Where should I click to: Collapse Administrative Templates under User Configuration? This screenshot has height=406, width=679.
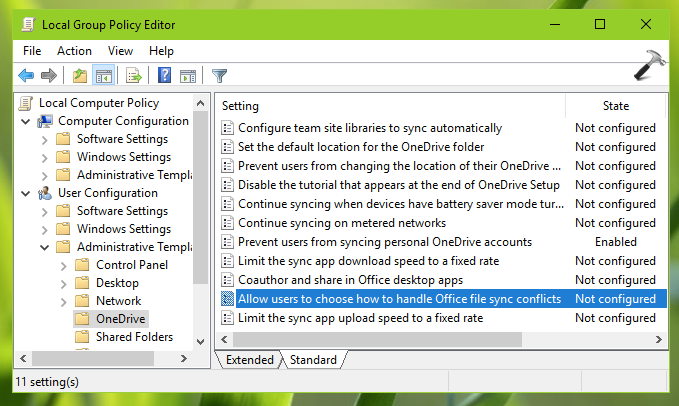pyautogui.click(x=45, y=248)
